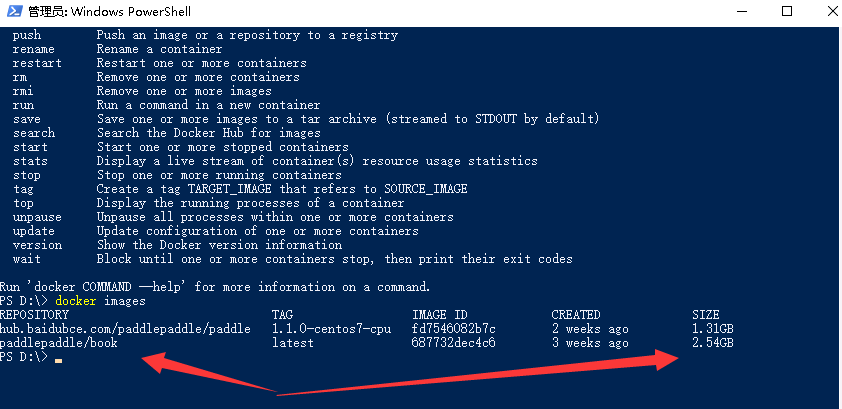The height and width of the screenshot is (409, 842).
Task: Click the paddlepaddle/book repository entry
Action: pyautogui.click(x=59, y=343)
